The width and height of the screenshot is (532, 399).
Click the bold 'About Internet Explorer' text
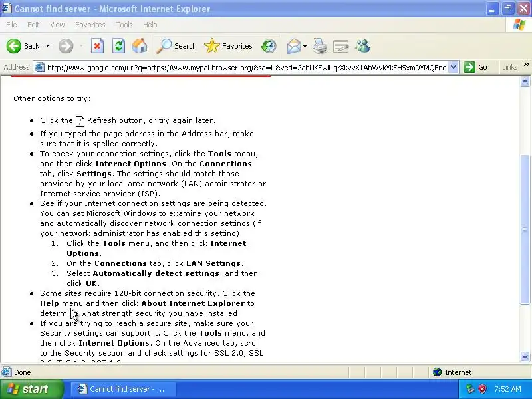point(193,303)
